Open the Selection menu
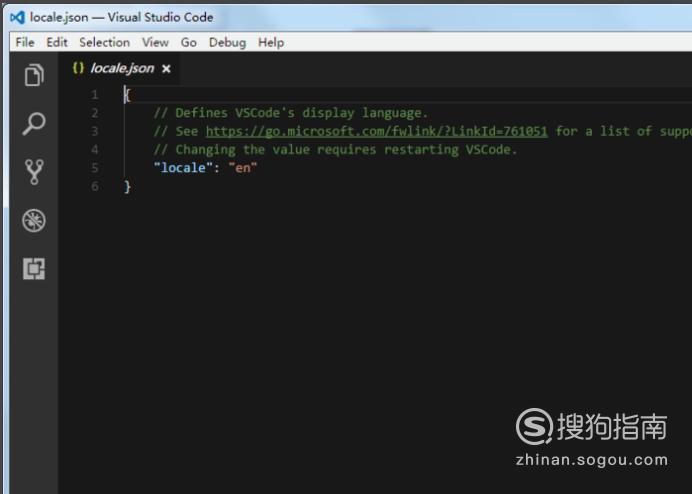 (105, 42)
